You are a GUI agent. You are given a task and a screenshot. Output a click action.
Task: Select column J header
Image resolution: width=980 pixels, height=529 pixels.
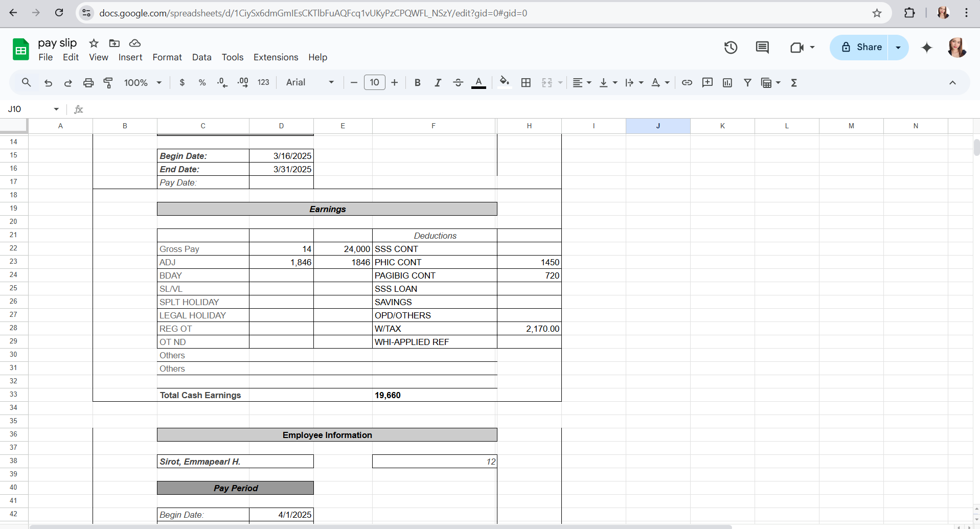(x=658, y=126)
